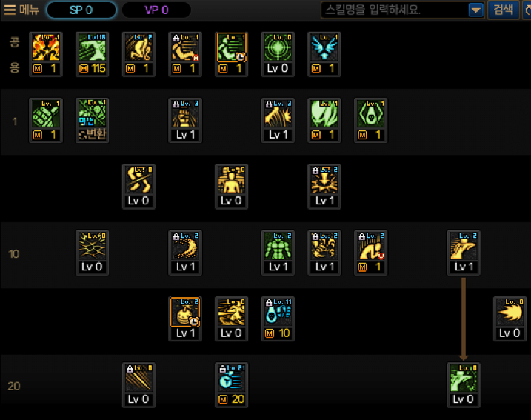Screen dimensions: 531x420
Task: Click the SP 0 points tab
Action: click(x=81, y=10)
